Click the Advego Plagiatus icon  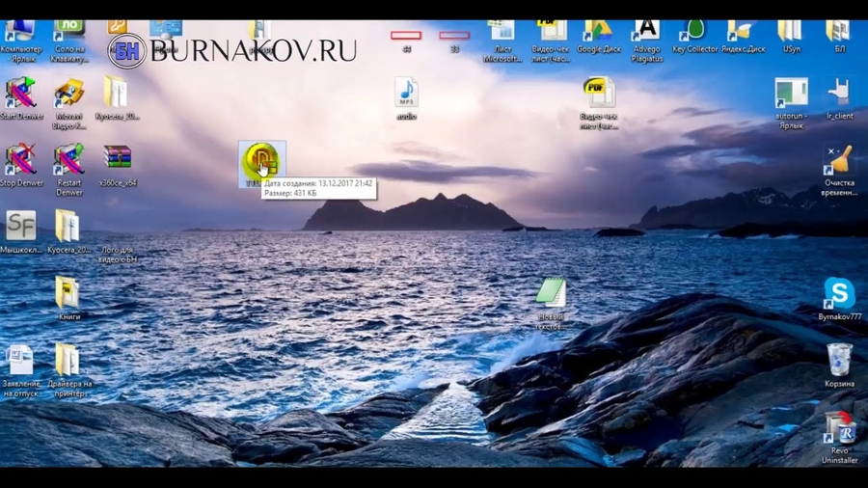pyautogui.click(x=647, y=31)
